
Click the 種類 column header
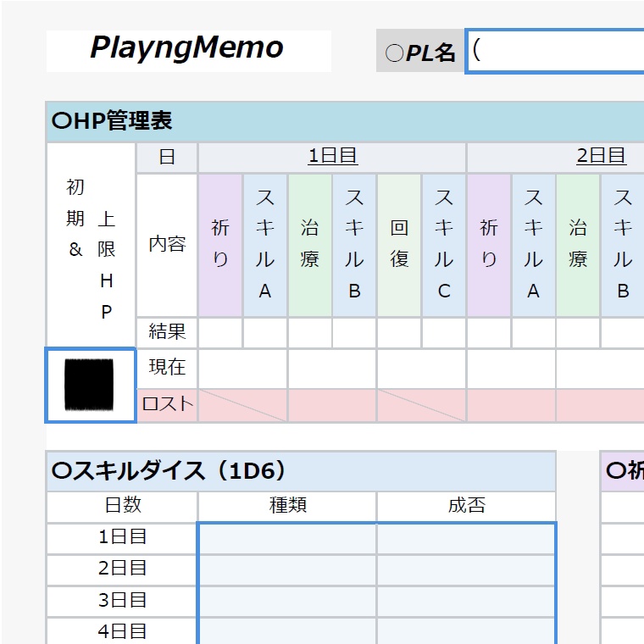(287, 506)
